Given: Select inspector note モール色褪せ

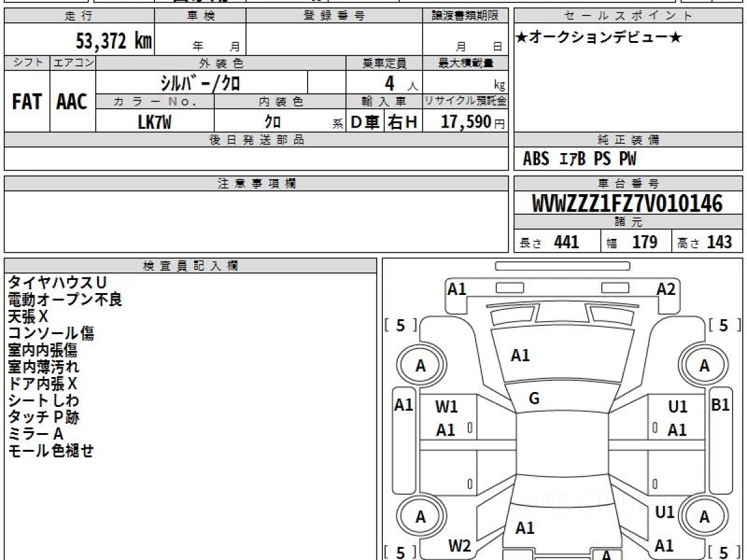Looking at the screenshot, I should click(x=50, y=451).
